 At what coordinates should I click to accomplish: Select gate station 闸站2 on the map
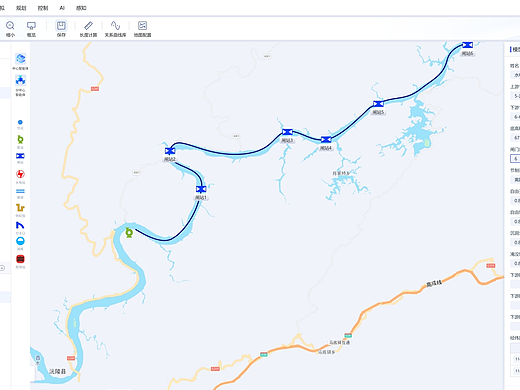pos(170,151)
